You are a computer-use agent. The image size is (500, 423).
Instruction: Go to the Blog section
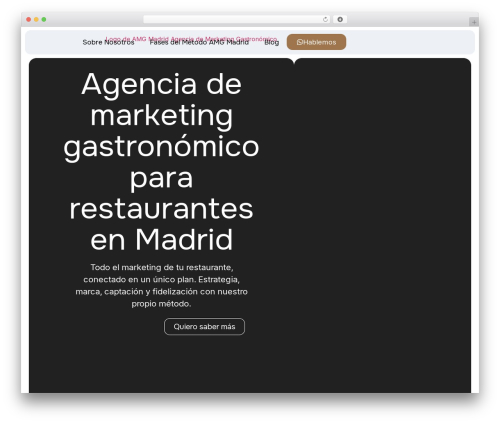click(x=271, y=42)
